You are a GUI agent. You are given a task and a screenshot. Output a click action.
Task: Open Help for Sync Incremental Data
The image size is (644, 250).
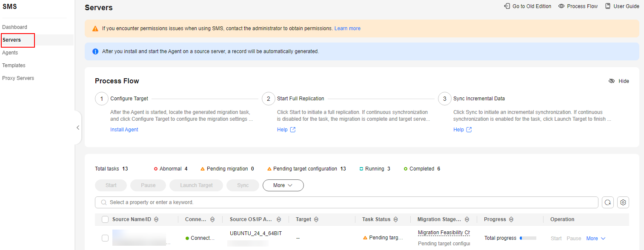462,130
